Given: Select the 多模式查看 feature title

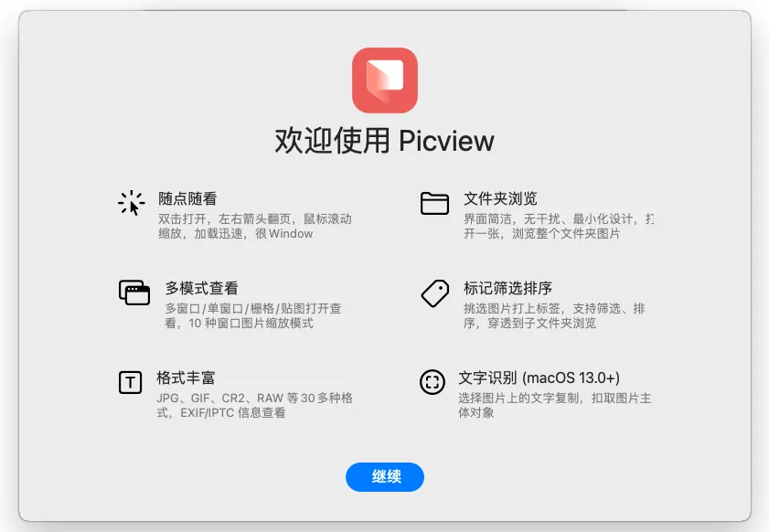Looking at the screenshot, I should coord(202,288).
